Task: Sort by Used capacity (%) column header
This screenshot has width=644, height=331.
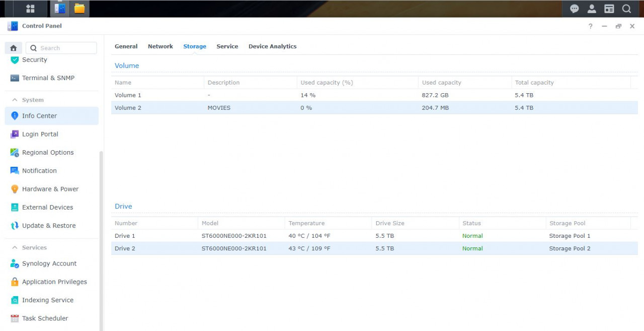Action: pos(357,83)
